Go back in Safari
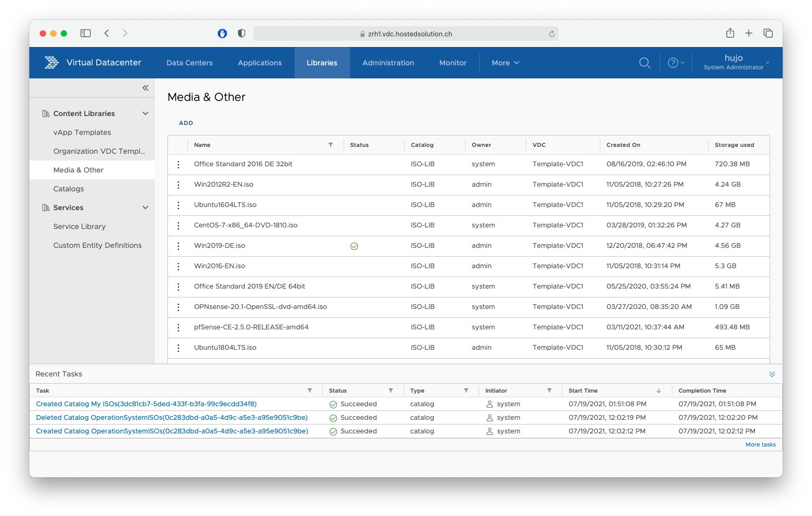812x516 pixels. (x=107, y=33)
